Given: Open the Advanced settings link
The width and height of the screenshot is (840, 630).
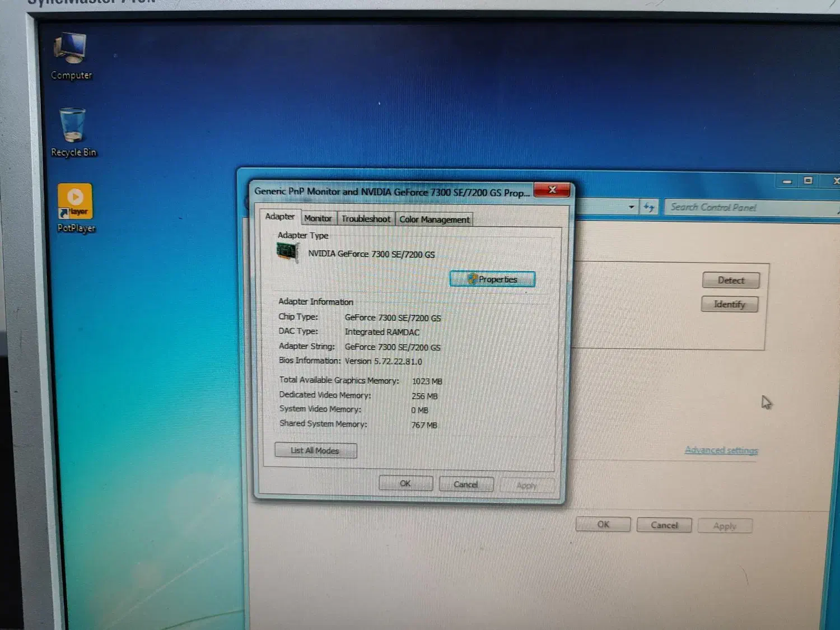Looking at the screenshot, I should tap(721, 450).
